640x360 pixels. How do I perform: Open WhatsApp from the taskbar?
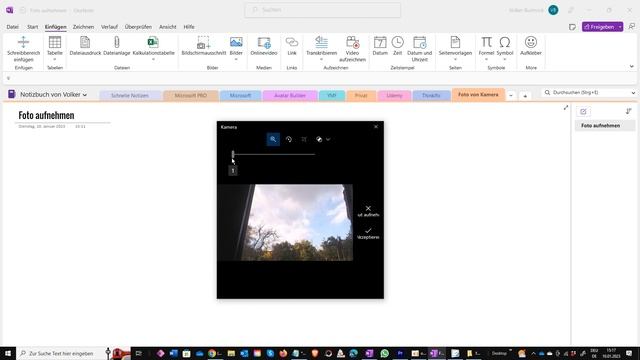[384, 353]
